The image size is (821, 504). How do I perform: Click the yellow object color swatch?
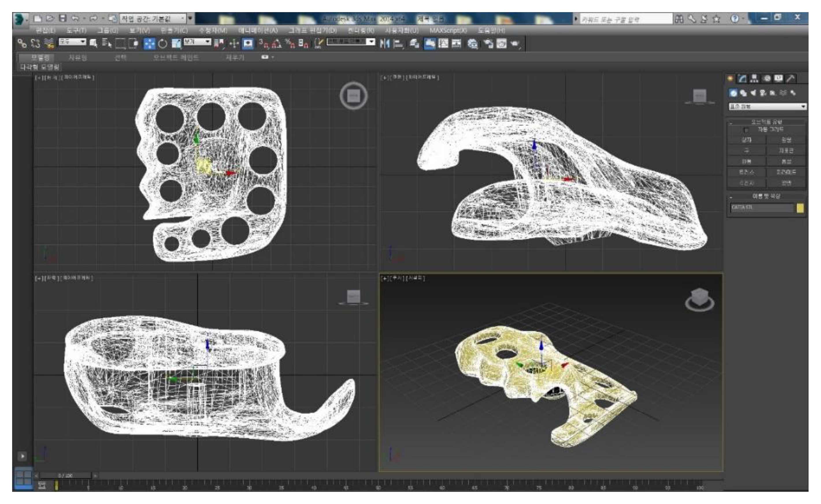[800, 208]
